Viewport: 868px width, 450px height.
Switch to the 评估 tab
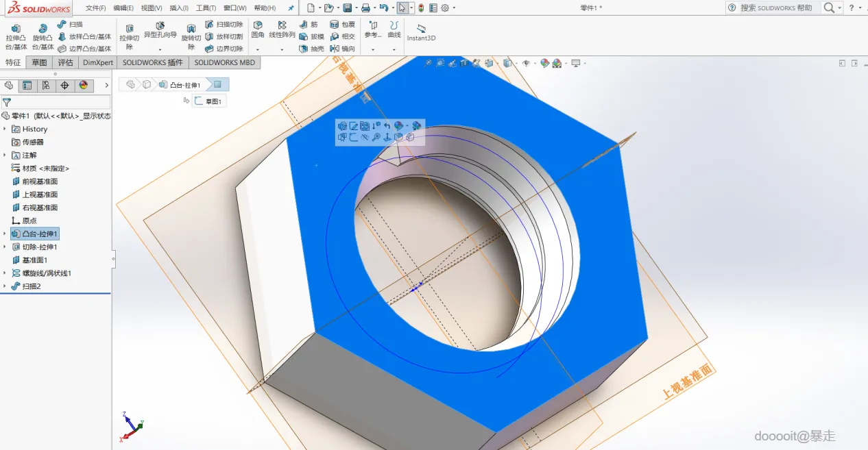pos(65,62)
